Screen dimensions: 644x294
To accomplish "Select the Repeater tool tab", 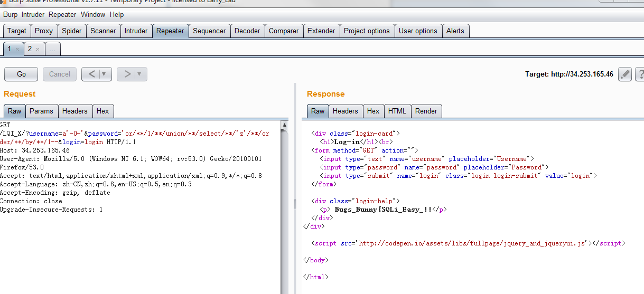I will (x=170, y=31).
